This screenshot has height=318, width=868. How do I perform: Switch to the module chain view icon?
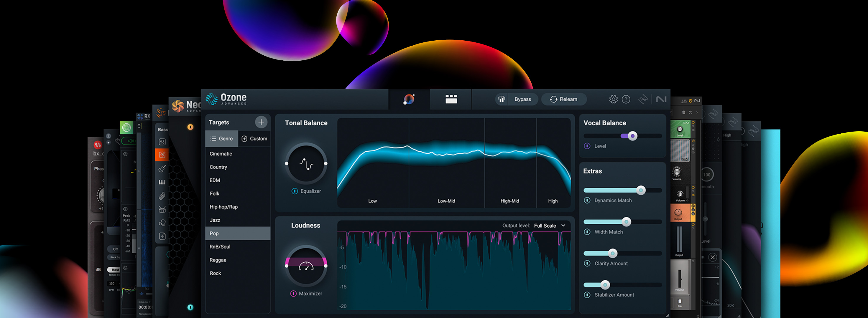tap(451, 99)
